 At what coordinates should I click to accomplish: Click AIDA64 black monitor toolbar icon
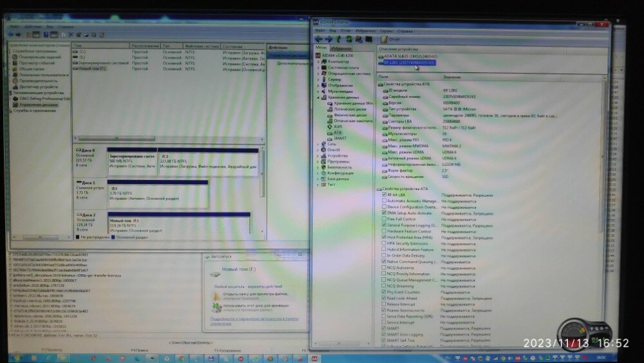[x=369, y=39]
